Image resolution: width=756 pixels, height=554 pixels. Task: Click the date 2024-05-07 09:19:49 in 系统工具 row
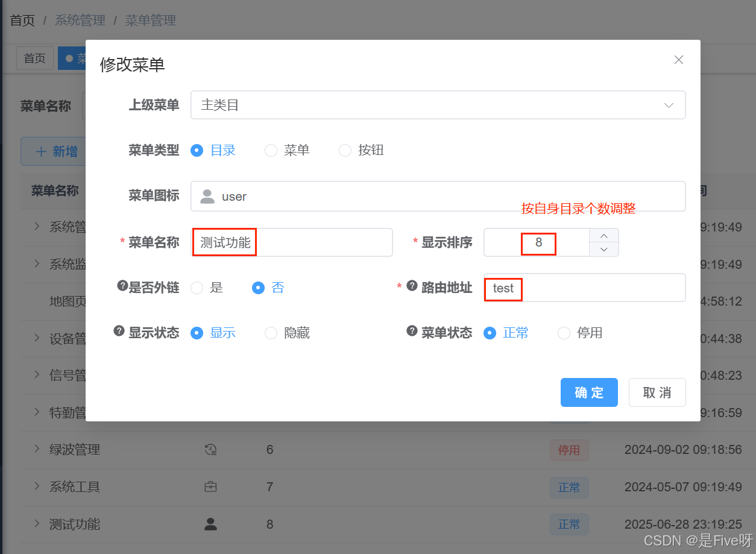click(683, 487)
